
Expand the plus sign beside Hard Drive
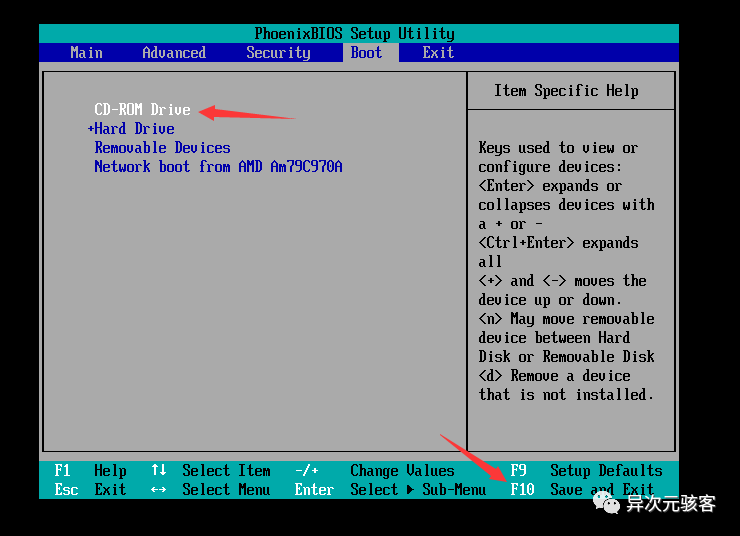point(91,128)
